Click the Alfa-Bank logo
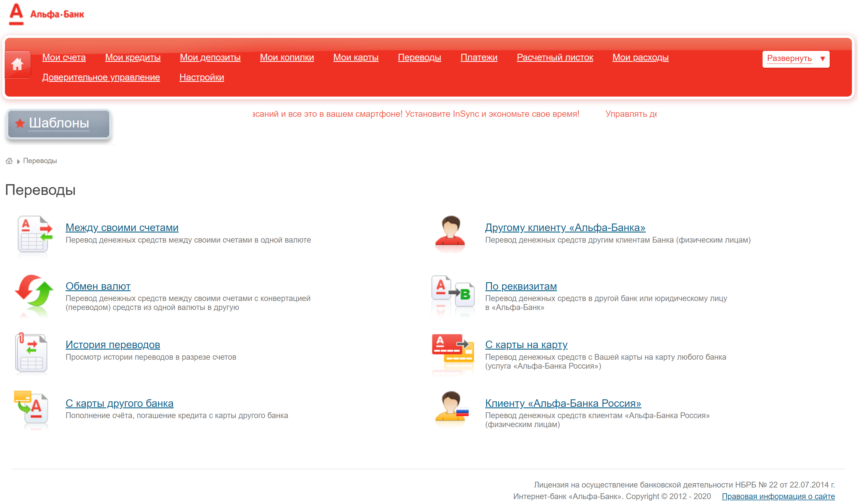Screen dimensions: 858x504 click(47, 14)
